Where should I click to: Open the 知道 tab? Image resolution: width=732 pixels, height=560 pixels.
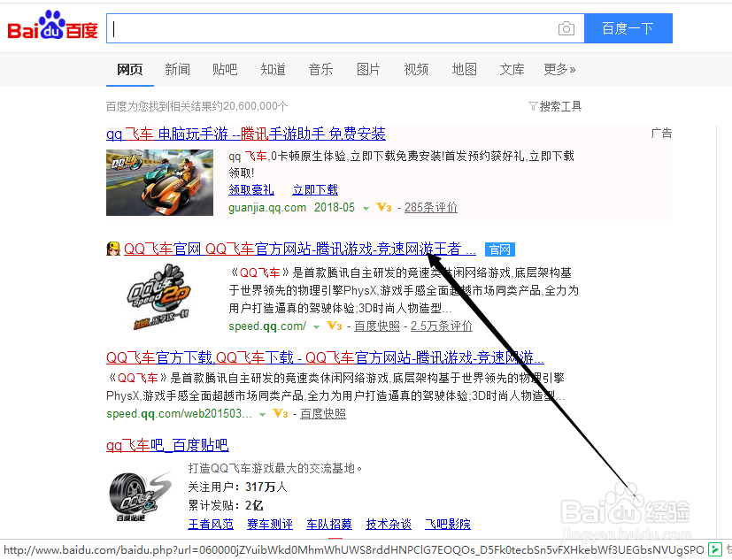click(x=274, y=70)
